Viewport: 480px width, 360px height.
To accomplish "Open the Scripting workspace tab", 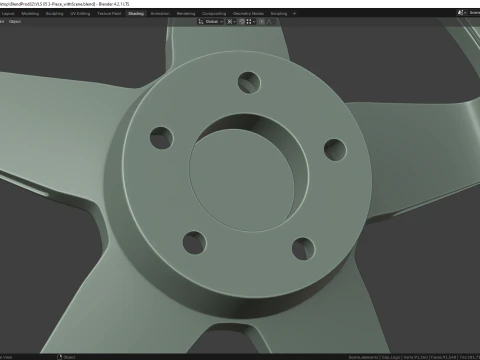I will point(279,14).
